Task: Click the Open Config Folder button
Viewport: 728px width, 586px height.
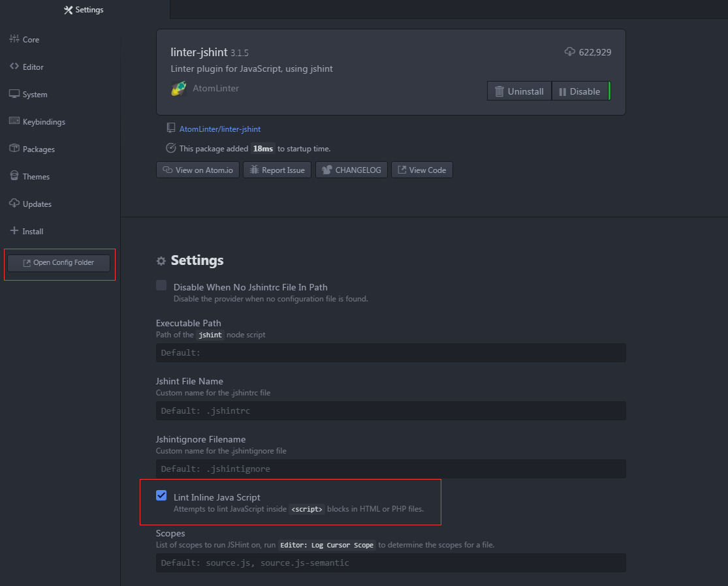Action: point(59,262)
